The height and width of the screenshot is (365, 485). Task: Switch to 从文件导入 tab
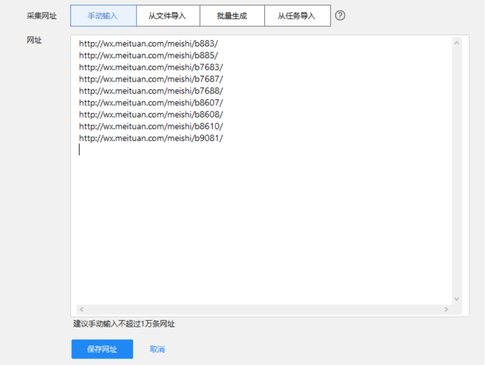click(x=168, y=16)
